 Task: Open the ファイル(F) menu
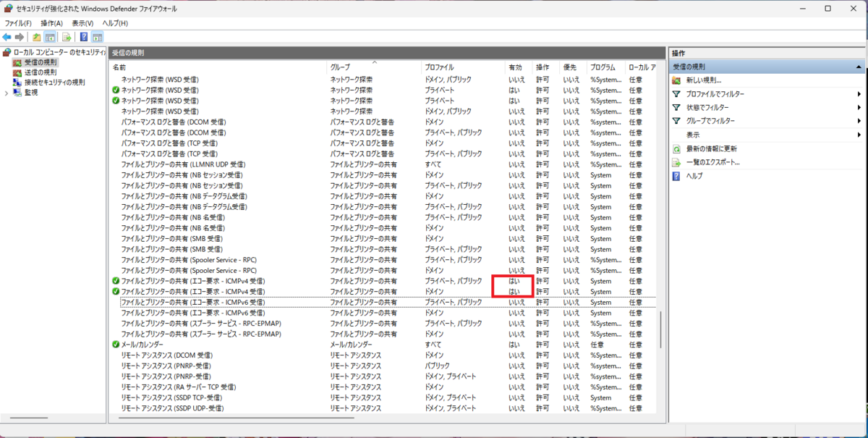[x=18, y=23]
